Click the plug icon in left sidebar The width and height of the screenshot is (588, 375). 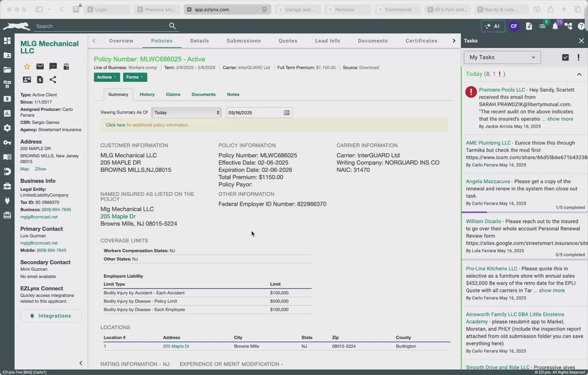pos(7,201)
